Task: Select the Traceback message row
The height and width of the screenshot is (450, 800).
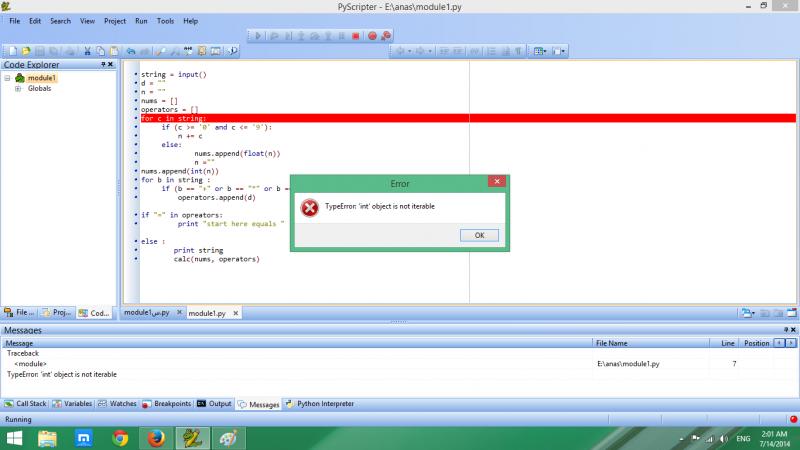Action: click(x=22, y=353)
